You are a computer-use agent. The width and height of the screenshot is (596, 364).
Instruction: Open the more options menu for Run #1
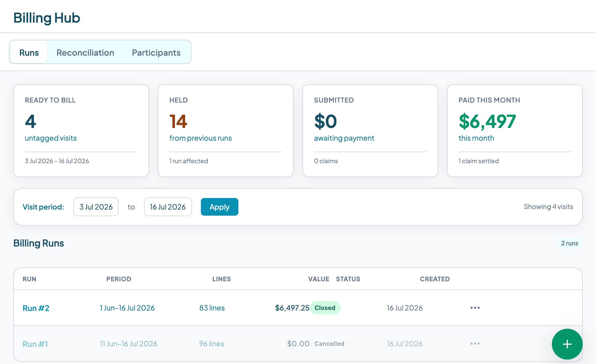pyautogui.click(x=475, y=344)
